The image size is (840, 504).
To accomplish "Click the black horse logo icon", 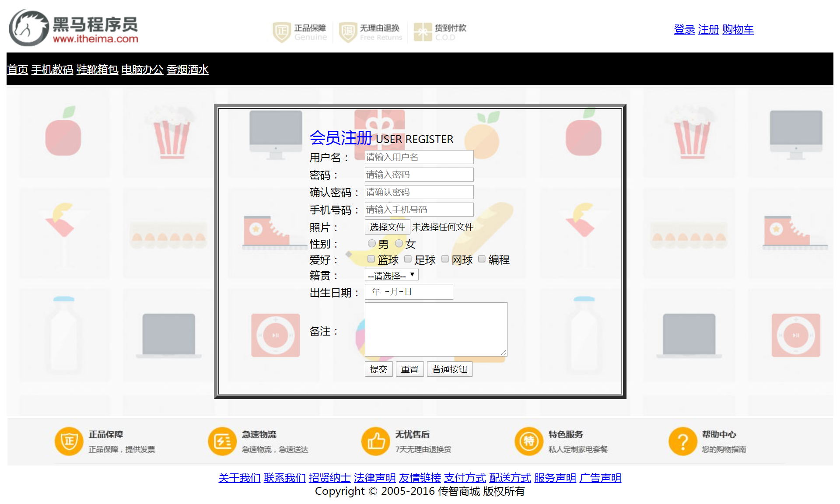I will [x=29, y=28].
